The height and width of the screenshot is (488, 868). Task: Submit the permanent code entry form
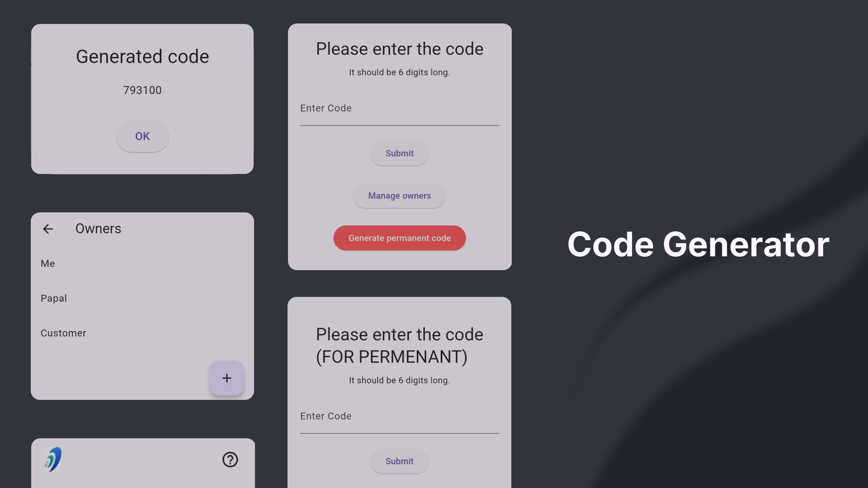(399, 461)
